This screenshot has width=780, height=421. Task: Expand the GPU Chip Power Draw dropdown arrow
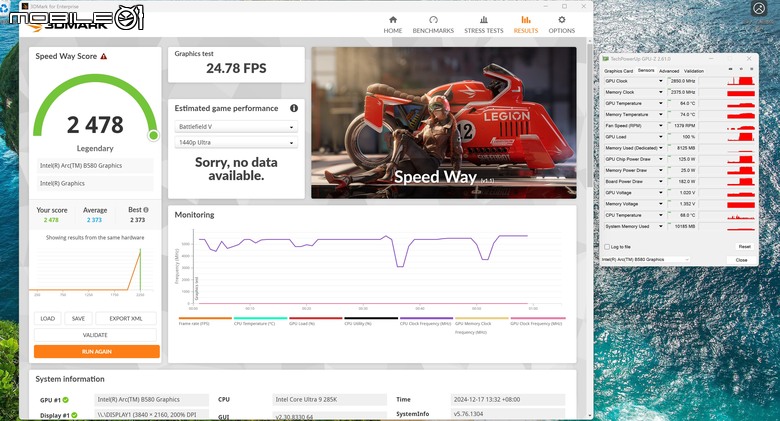point(661,159)
